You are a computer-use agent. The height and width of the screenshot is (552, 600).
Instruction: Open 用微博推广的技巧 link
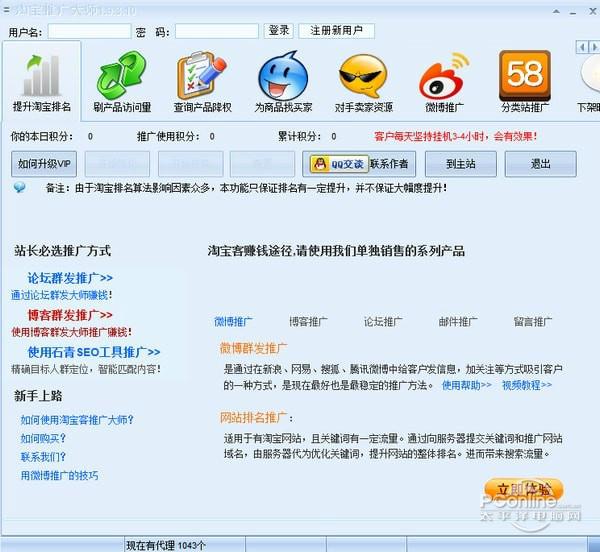[x=59, y=475]
